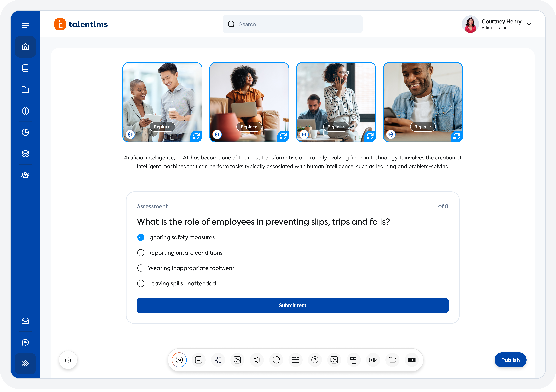Click Submit test

pyautogui.click(x=292, y=305)
